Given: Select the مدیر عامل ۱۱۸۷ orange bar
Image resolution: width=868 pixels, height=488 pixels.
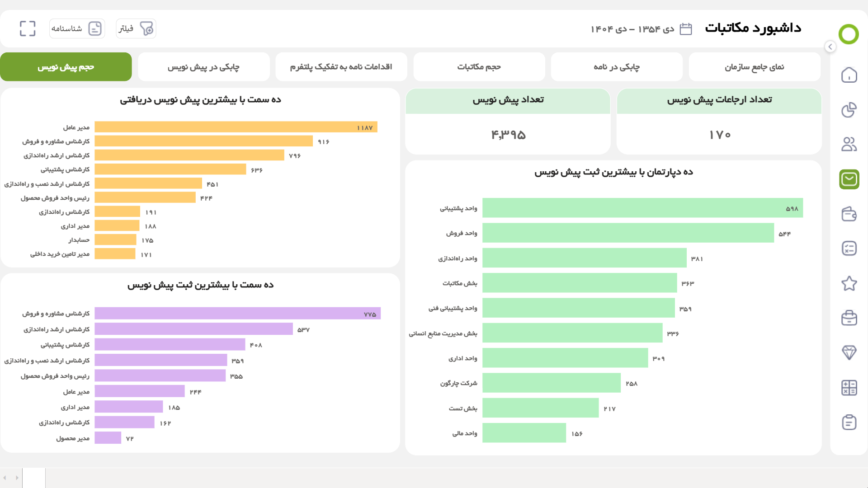Looking at the screenshot, I should coord(236,127).
